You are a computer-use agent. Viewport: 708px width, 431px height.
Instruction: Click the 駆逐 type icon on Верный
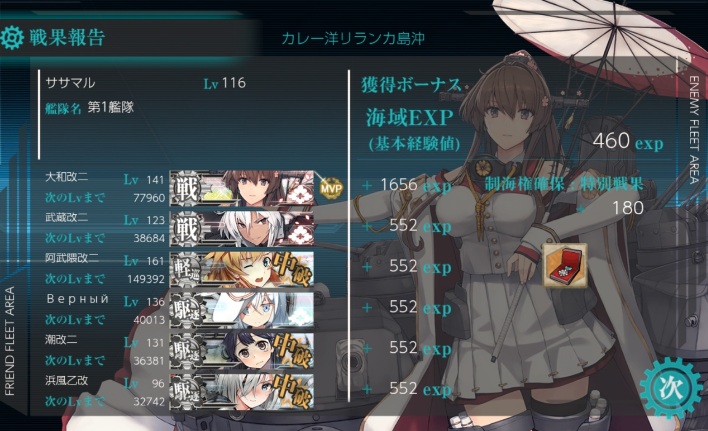(x=186, y=311)
